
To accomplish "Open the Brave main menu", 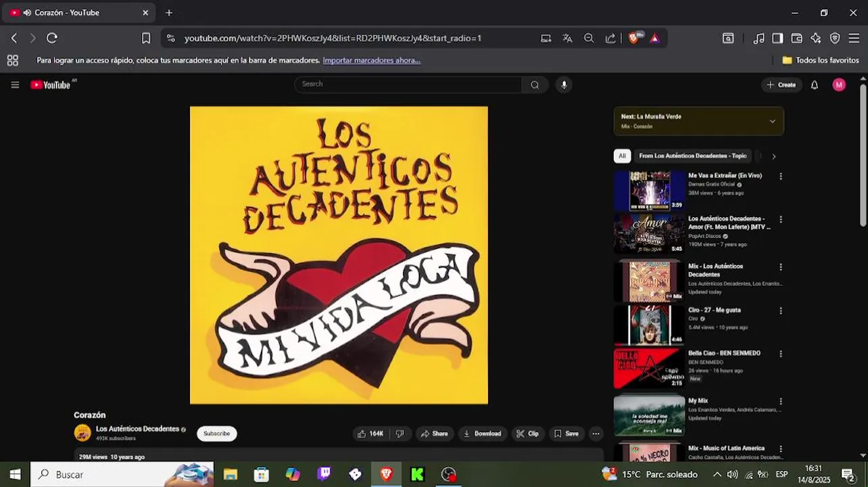I will pos(854,39).
